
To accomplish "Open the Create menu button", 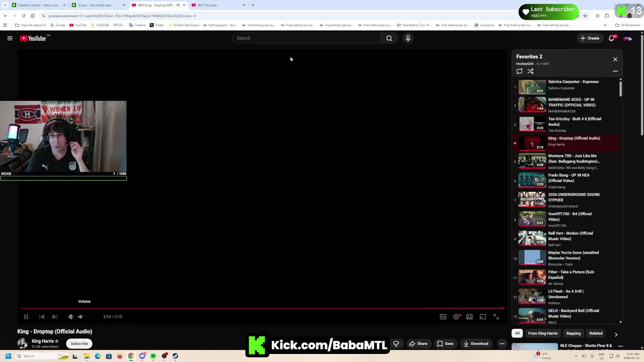I will coord(590,38).
